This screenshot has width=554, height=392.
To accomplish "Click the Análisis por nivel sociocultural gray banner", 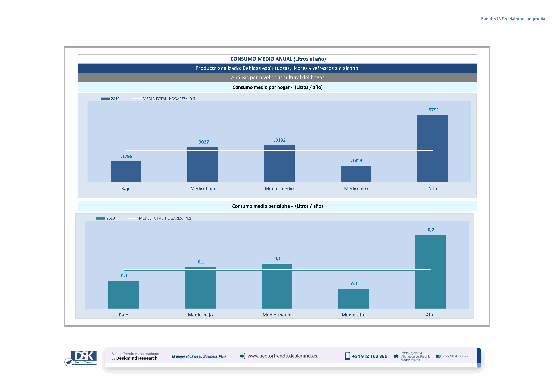I will (277, 77).
